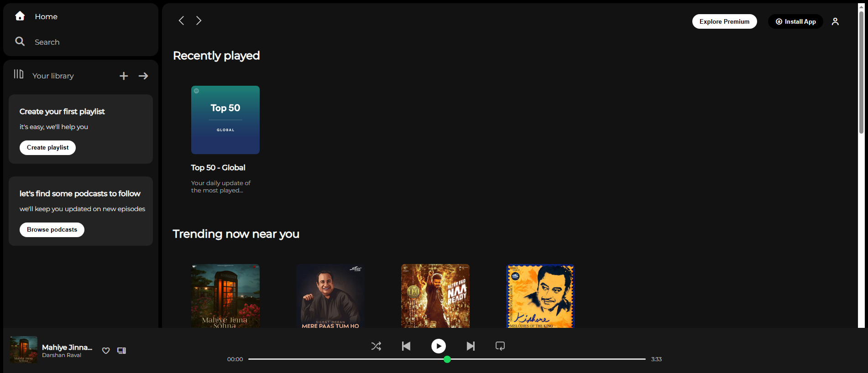Click the Home house icon

tap(20, 16)
